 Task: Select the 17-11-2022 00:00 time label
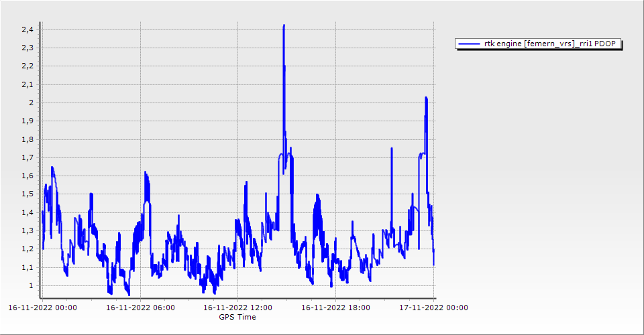pyautogui.click(x=434, y=308)
